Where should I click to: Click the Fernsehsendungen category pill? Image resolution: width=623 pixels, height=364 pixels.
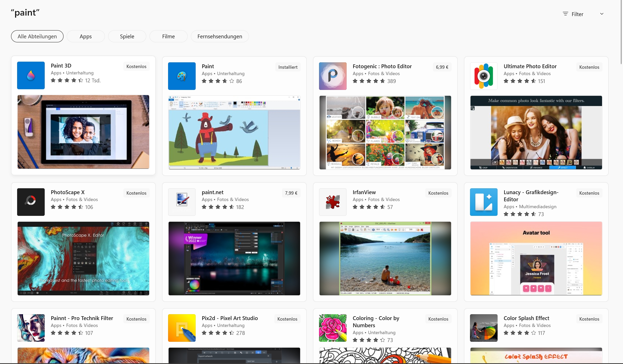220,36
